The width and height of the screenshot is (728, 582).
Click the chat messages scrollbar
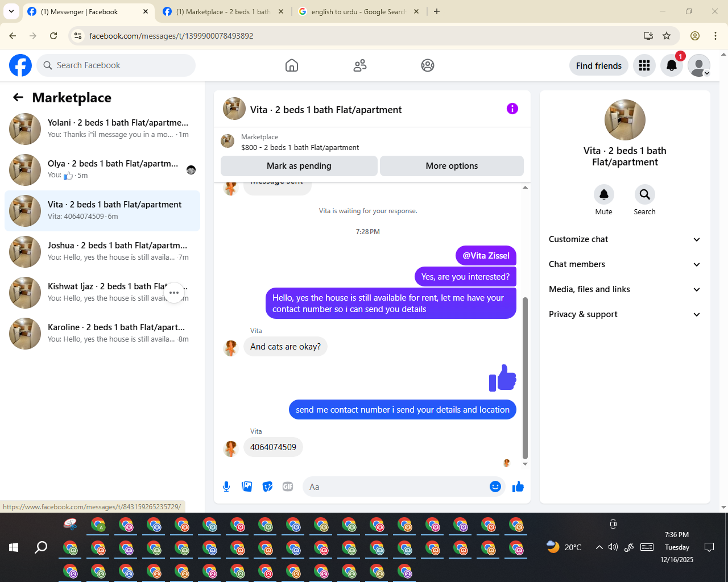(x=525, y=378)
